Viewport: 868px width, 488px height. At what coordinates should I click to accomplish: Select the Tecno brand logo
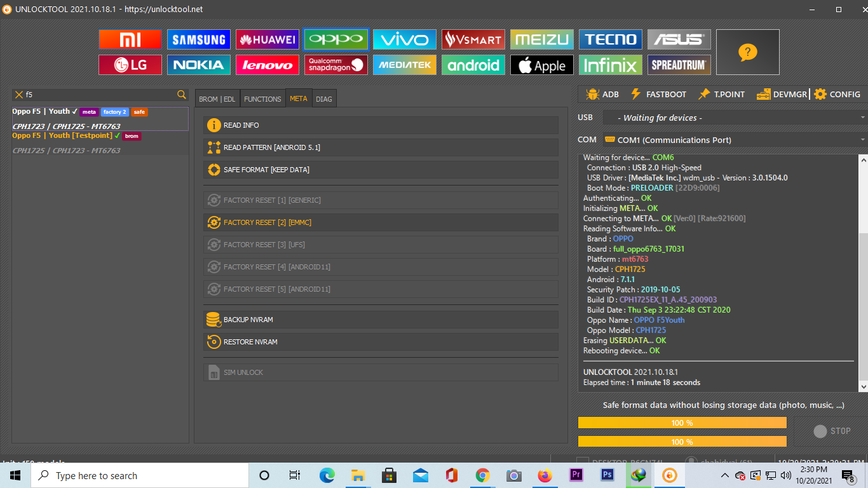(611, 39)
